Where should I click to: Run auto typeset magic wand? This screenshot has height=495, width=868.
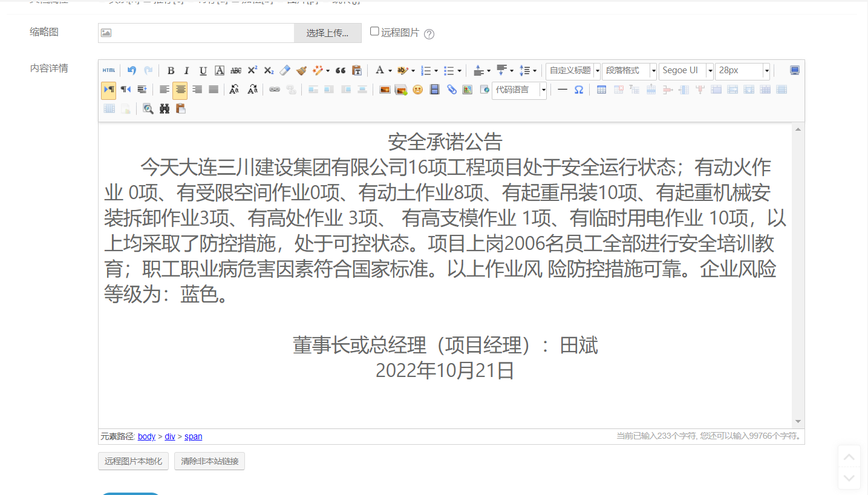(318, 71)
